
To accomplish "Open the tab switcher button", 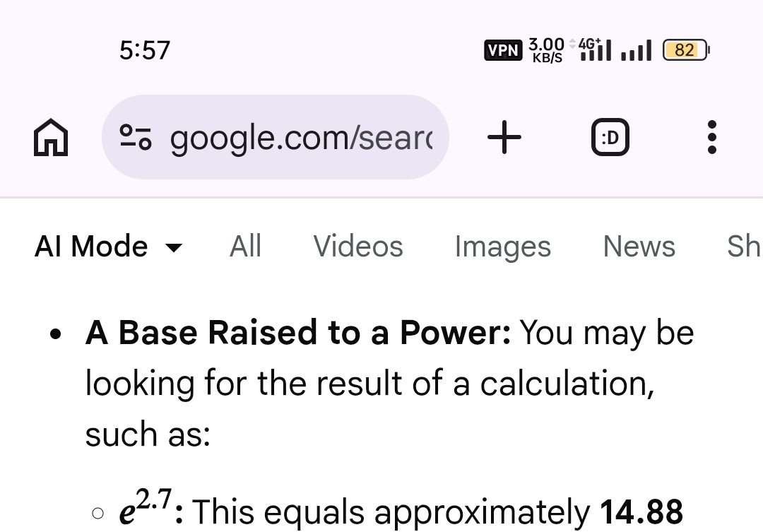I will click(610, 137).
